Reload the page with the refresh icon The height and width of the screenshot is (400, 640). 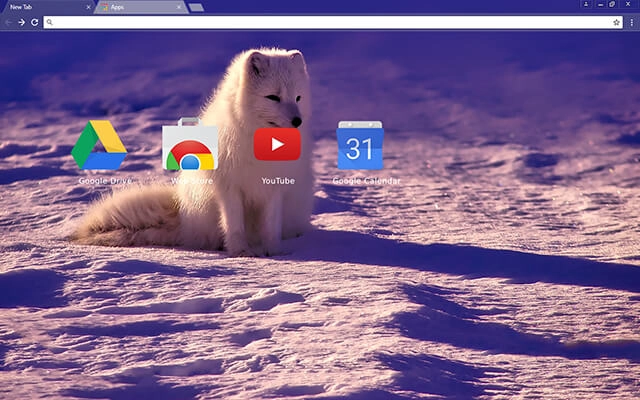(35, 22)
